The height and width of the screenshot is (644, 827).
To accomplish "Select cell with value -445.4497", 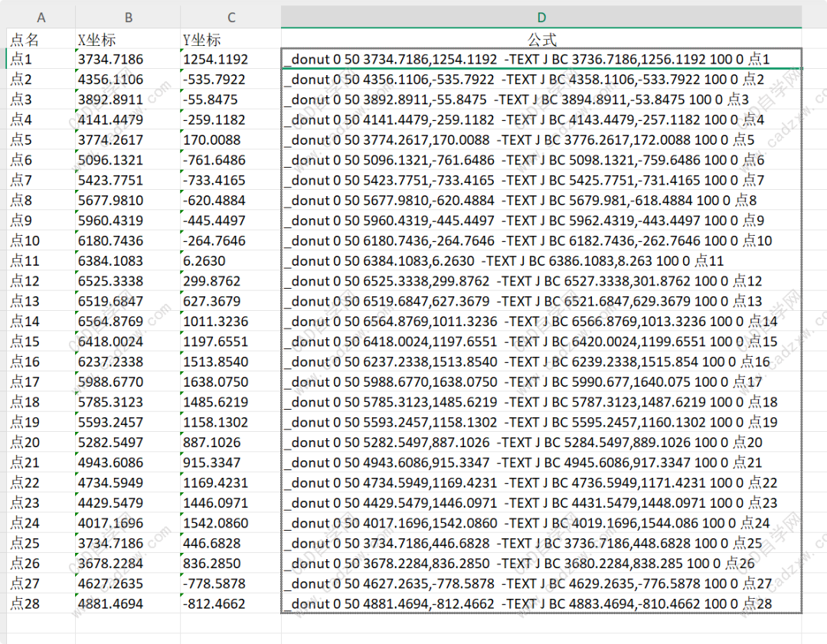I will point(231,220).
